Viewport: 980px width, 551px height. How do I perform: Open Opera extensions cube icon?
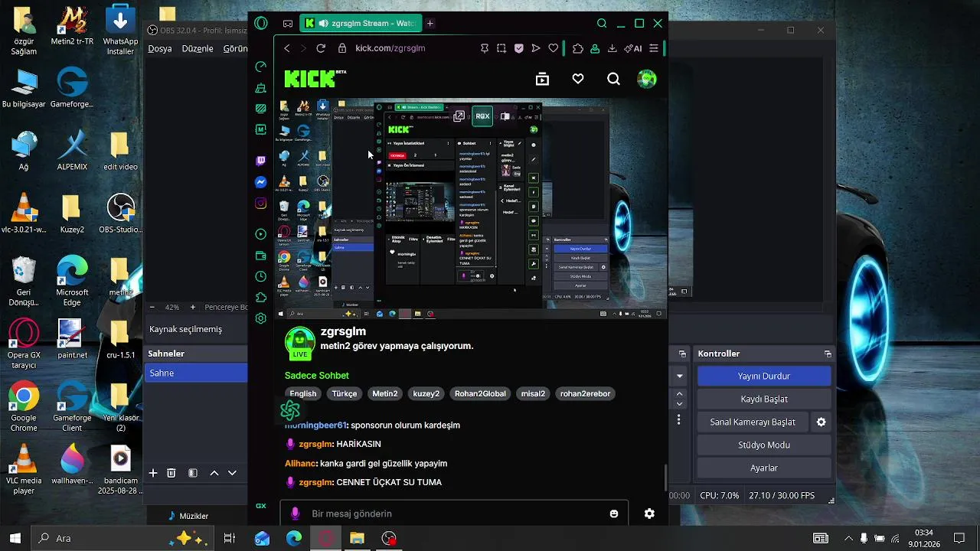[x=578, y=48]
